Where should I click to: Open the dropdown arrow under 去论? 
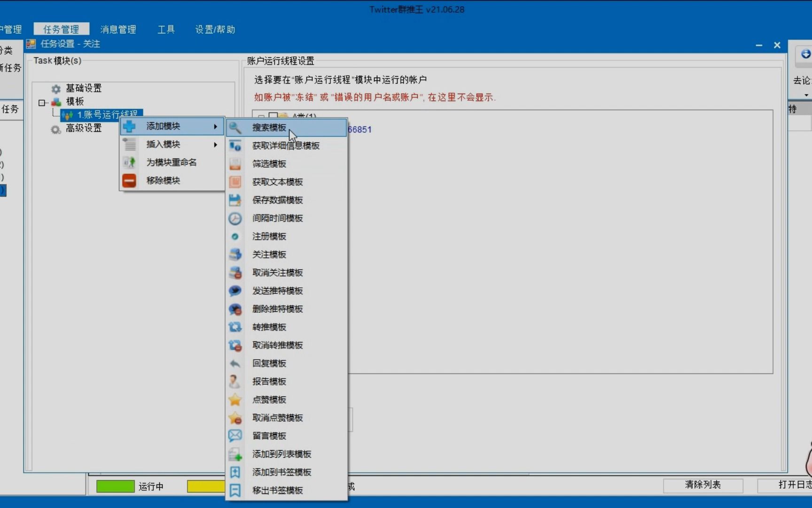(x=806, y=95)
